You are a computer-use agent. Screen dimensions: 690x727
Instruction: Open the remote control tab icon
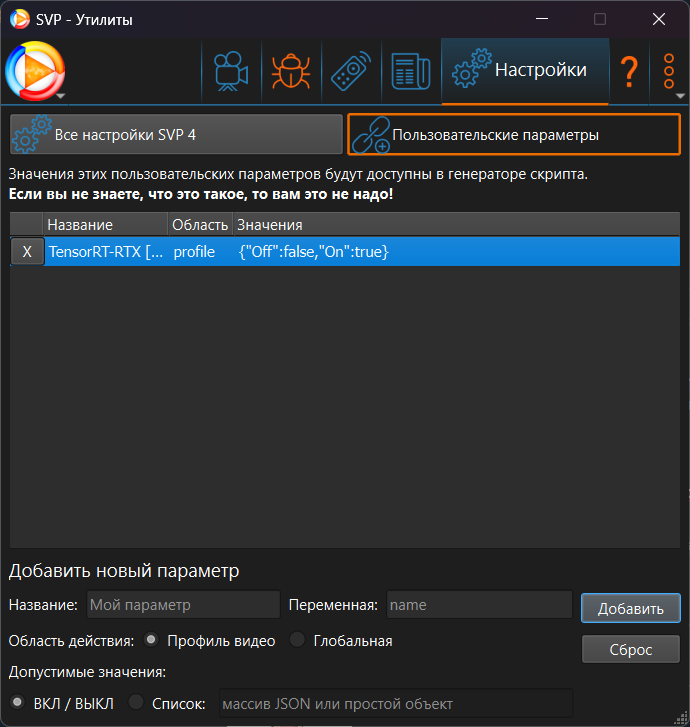point(351,71)
